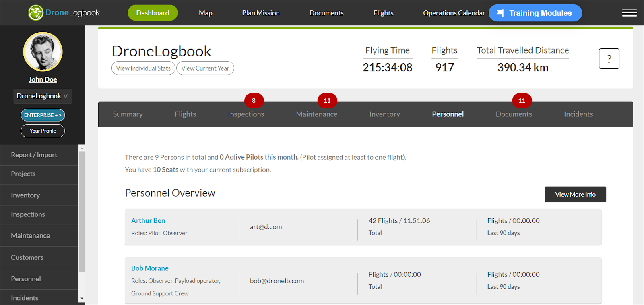Screen dimensions: 644x305
Task: Switch to the Inventory tab
Action: [x=385, y=114]
